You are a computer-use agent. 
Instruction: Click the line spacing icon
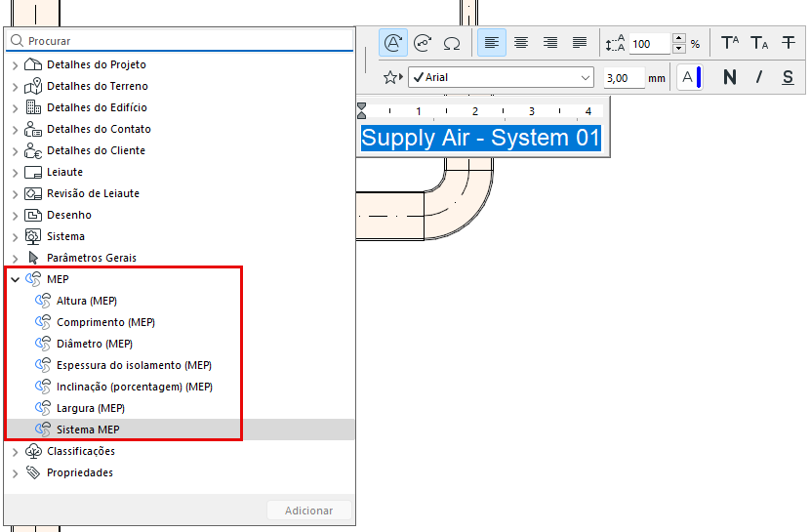coord(615,43)
